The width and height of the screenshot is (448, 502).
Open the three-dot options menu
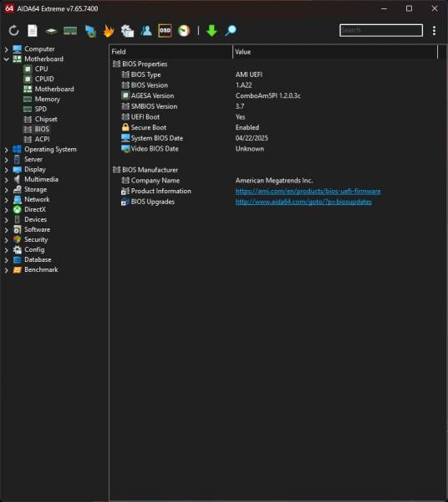pos(434,31)
